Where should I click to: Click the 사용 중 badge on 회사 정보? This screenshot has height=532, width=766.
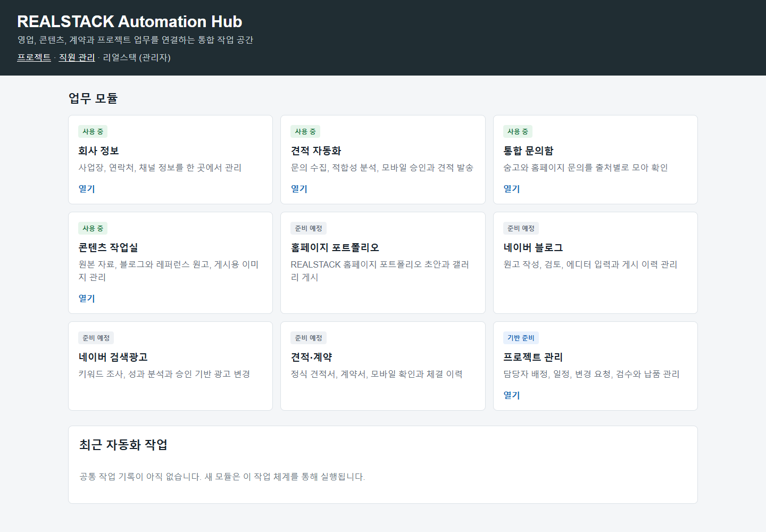pos(93,131)
